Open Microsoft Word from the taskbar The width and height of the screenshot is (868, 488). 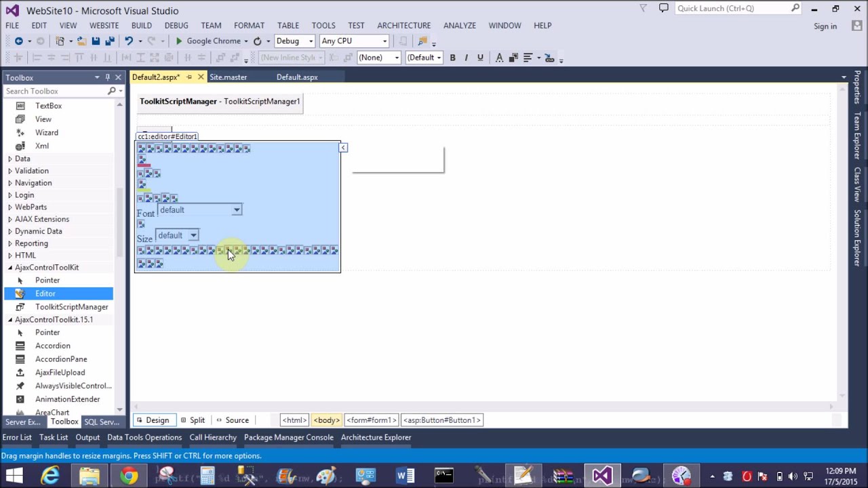tap(405, 476)
